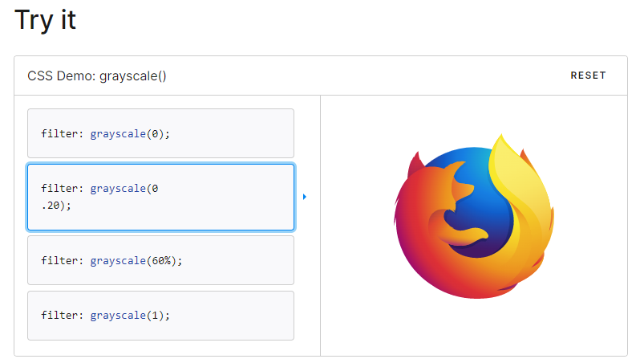
Task: Select the filter: grayscale(0) example
Action: pos(160,133)
